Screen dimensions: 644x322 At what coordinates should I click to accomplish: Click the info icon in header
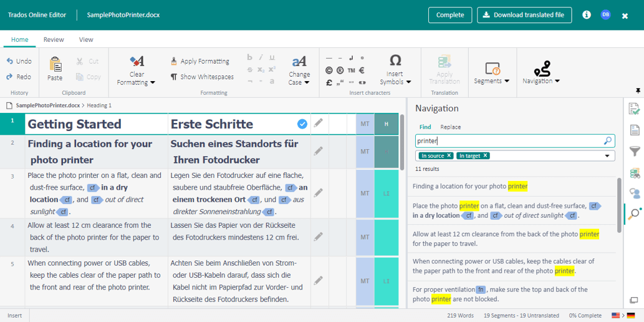pyautogui.click(x=587, y=15)
